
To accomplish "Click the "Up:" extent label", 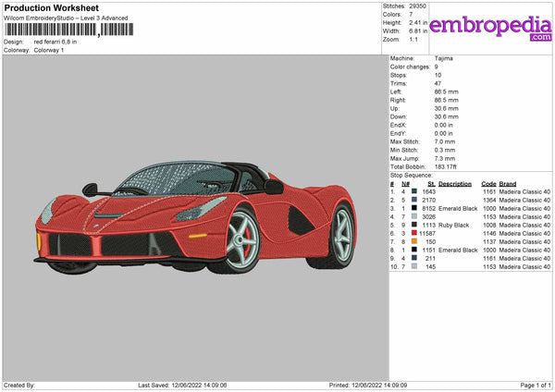I will tap(395, 108).
